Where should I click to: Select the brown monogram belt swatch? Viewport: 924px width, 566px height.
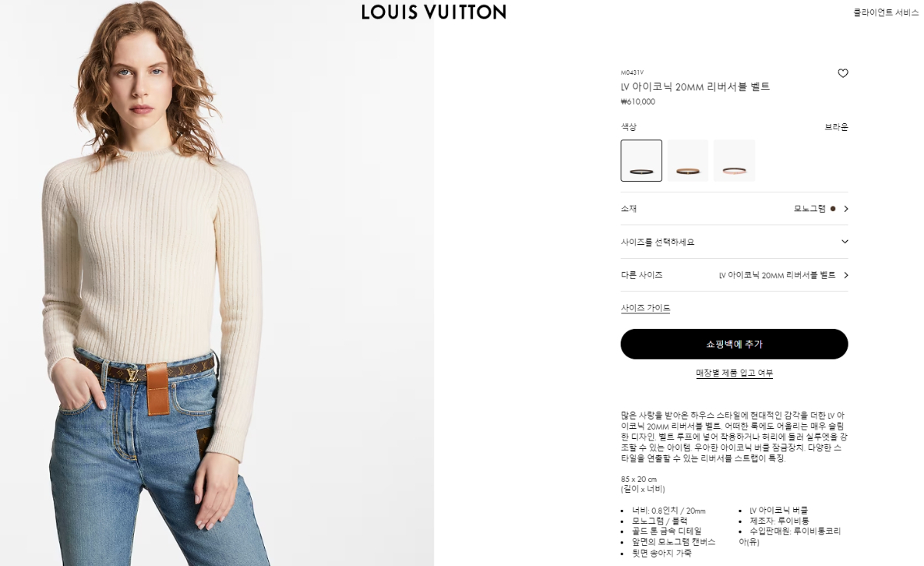(641, 160)
